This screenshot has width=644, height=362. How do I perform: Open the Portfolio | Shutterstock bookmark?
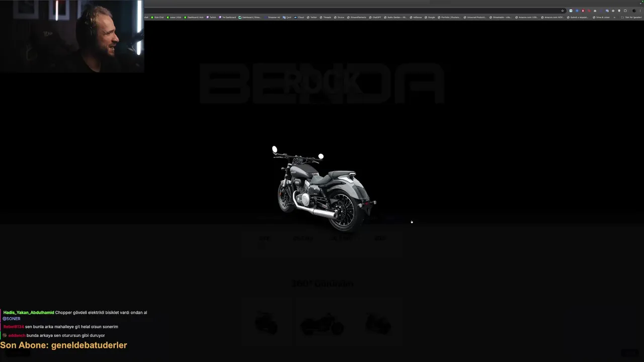click(449, 17)
